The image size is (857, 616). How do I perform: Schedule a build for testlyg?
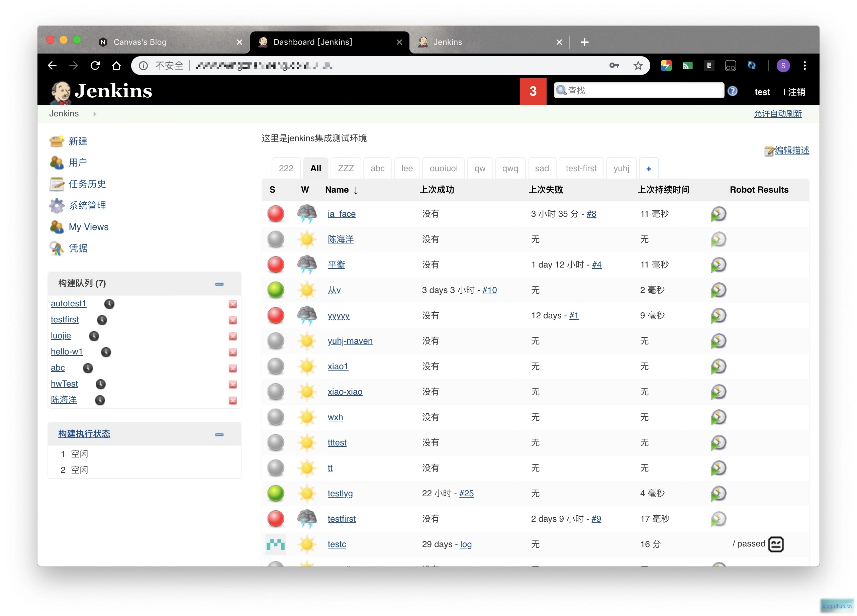718,493
